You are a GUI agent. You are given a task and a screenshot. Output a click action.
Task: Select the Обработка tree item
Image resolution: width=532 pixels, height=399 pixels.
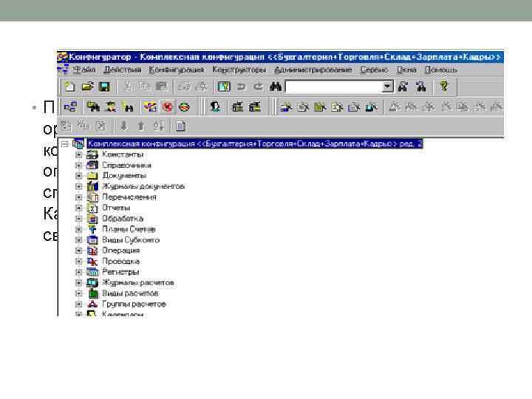point(123,219)
